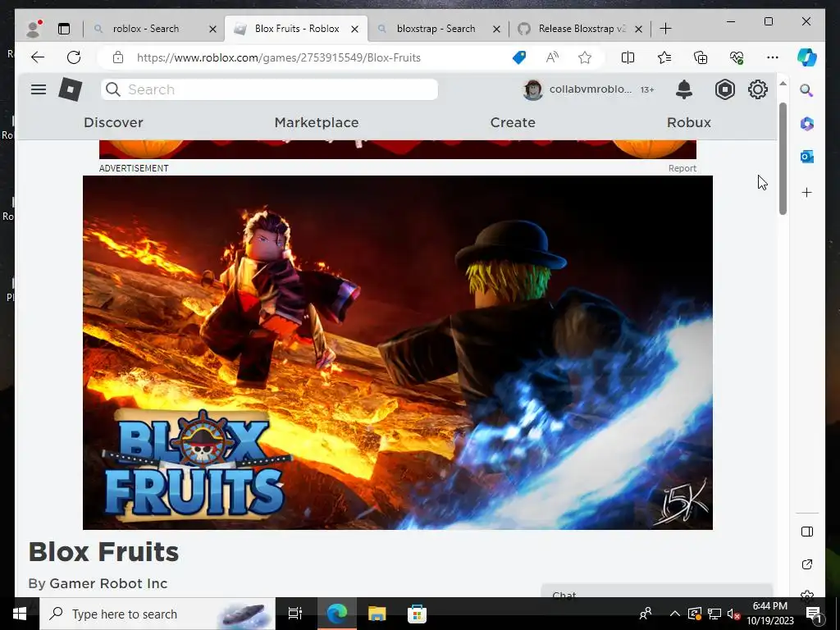
Task: Toggle Edge split screen view
Action: pyautogui.click(x=628, y=57)
